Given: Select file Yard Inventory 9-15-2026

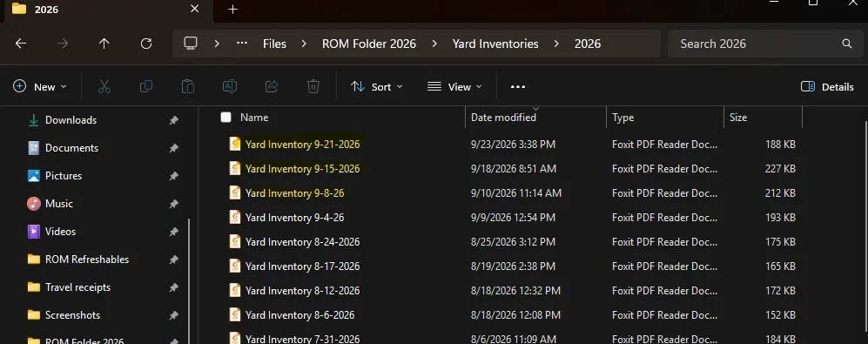Looking at the screenshot, I should [302, 168].
